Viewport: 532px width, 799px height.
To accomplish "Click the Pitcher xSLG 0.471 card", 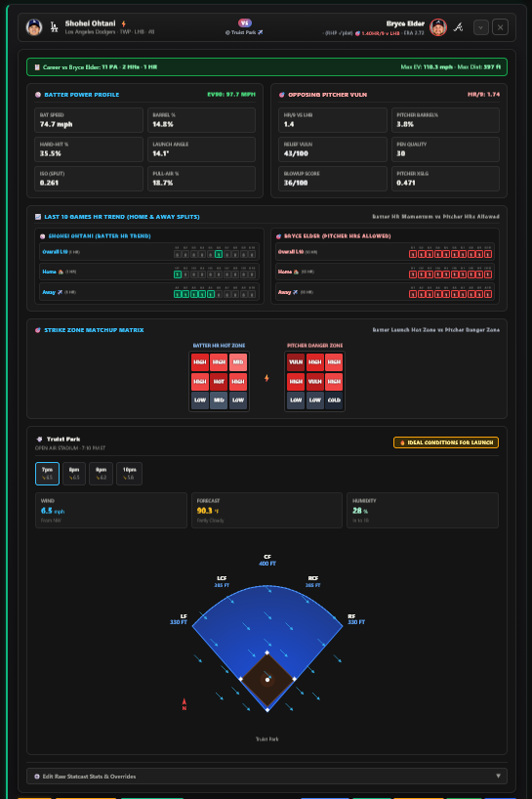I will 445,179.
